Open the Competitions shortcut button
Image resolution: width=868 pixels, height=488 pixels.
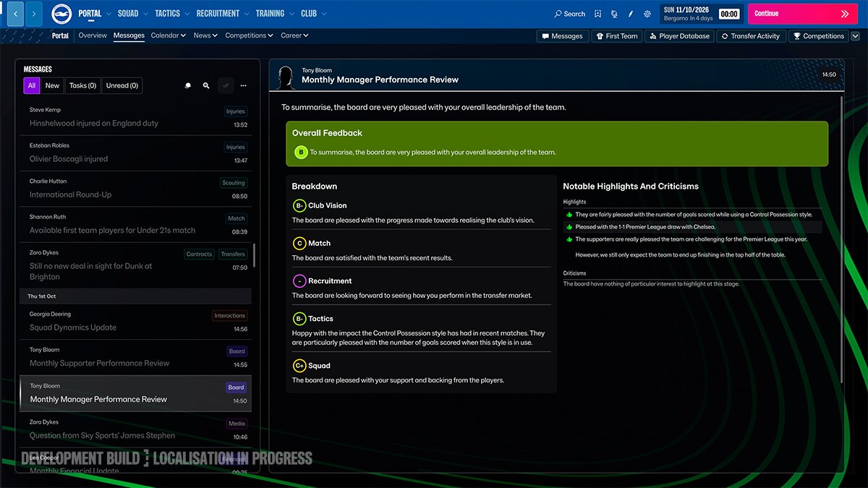(x=817, y=36)
